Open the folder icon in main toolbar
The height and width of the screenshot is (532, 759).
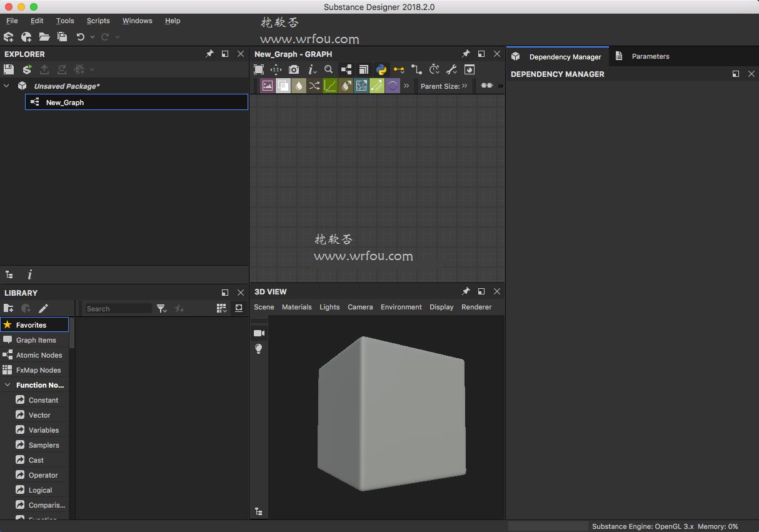[x=44, y=37]
